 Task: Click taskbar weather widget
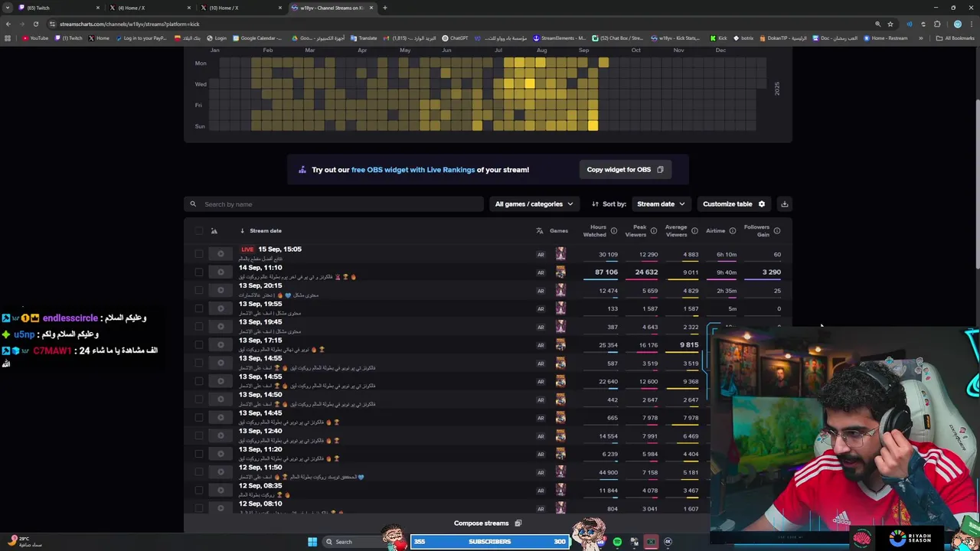24,542
